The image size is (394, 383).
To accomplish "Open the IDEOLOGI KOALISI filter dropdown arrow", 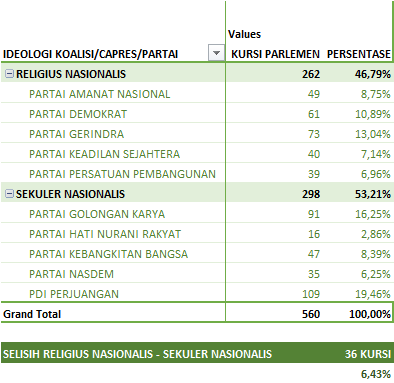I will pos(216,53).
